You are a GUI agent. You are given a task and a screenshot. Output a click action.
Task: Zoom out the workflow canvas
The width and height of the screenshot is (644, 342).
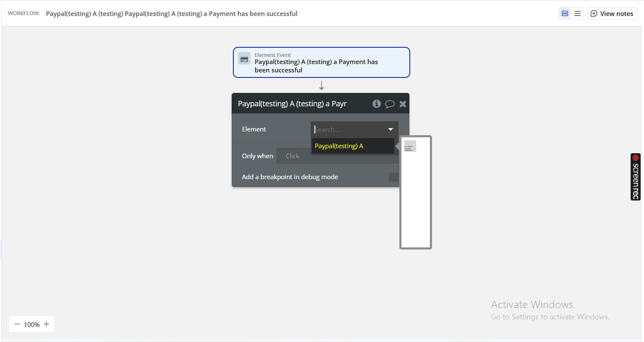17,324
